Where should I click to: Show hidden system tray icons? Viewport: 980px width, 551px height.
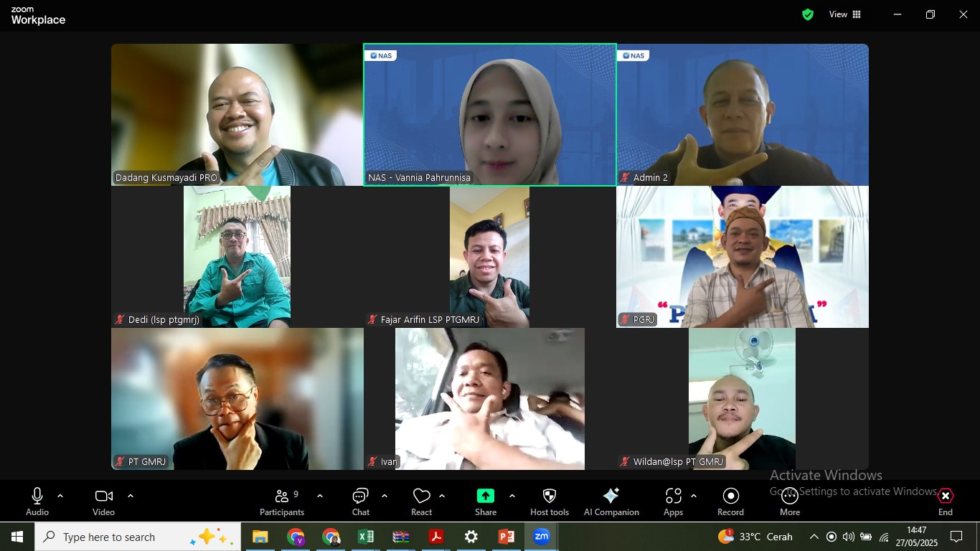(x=814, y=537)
